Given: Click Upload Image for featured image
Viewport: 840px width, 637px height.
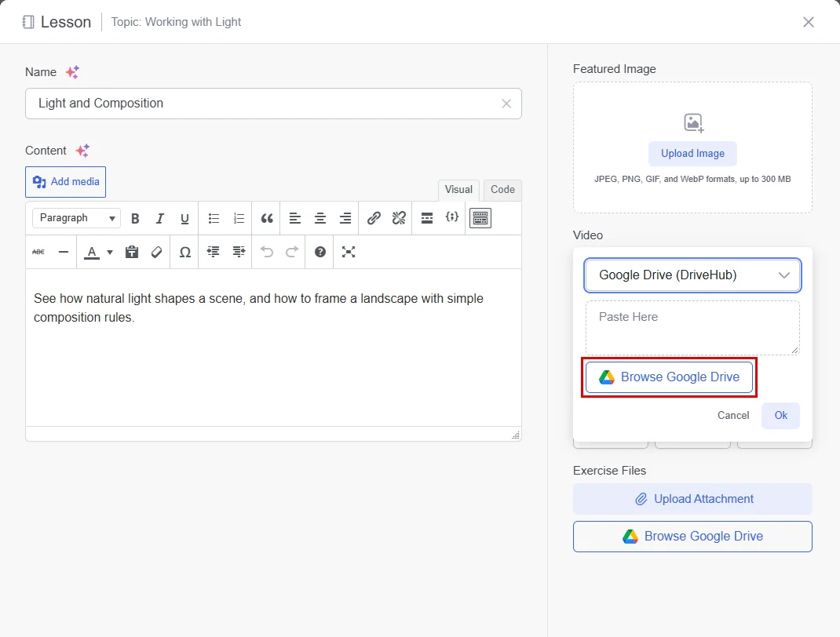Looking at the screenshot, I should 692,154.
